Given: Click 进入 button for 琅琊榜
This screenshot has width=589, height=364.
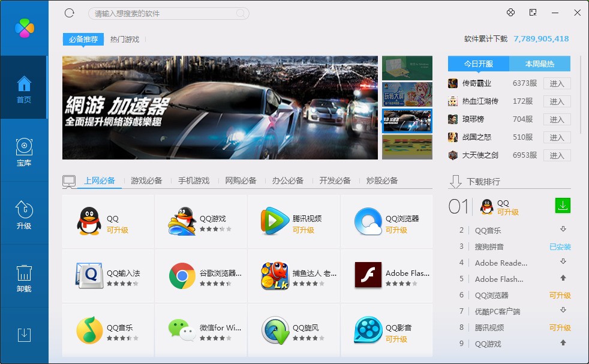Looking at the screenshot, I should click(x=557, y=119).
